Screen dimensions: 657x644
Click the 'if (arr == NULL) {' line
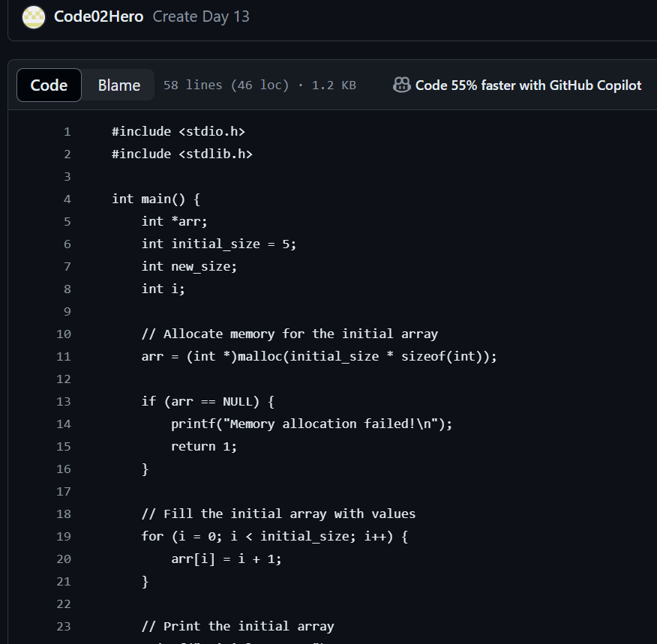point(208,401)
